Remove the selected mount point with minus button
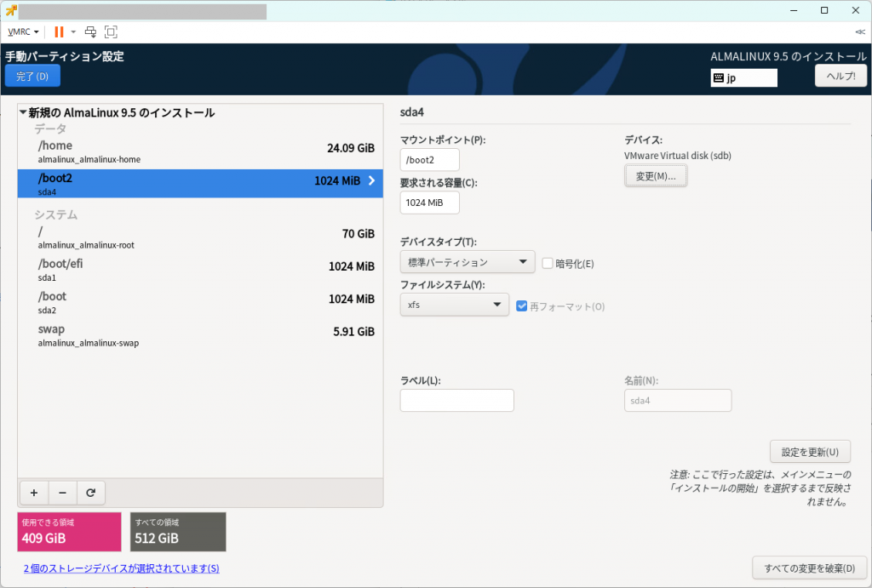 62,493
